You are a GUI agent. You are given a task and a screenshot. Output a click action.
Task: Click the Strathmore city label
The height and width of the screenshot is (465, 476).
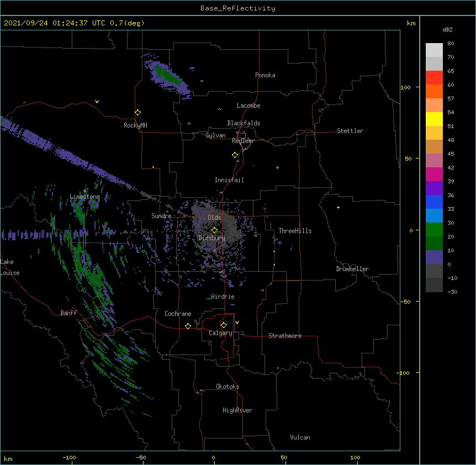[285, 336]
